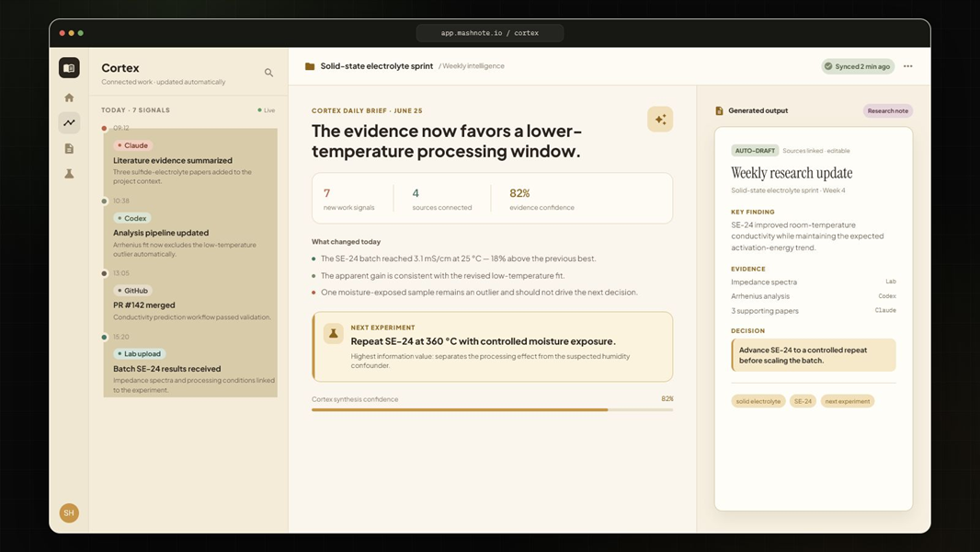Click the moisture-exposed sample outlier bullet

click(x=479, y=293)
